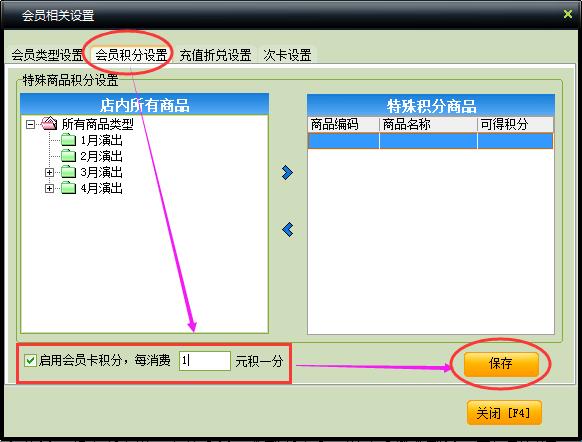
Task: Close the 会员相关设置 dialog with X
Action: coord(568,14)
